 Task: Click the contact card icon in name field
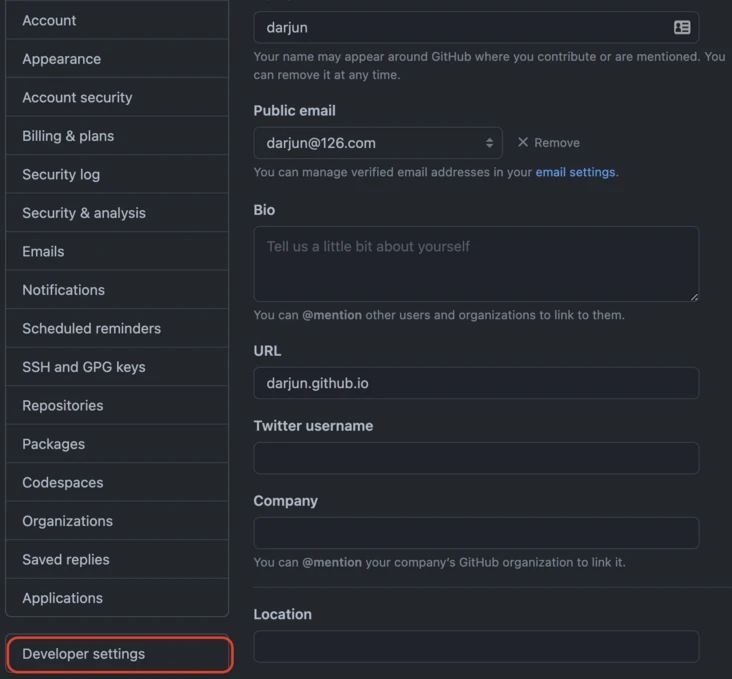(682, 28)
